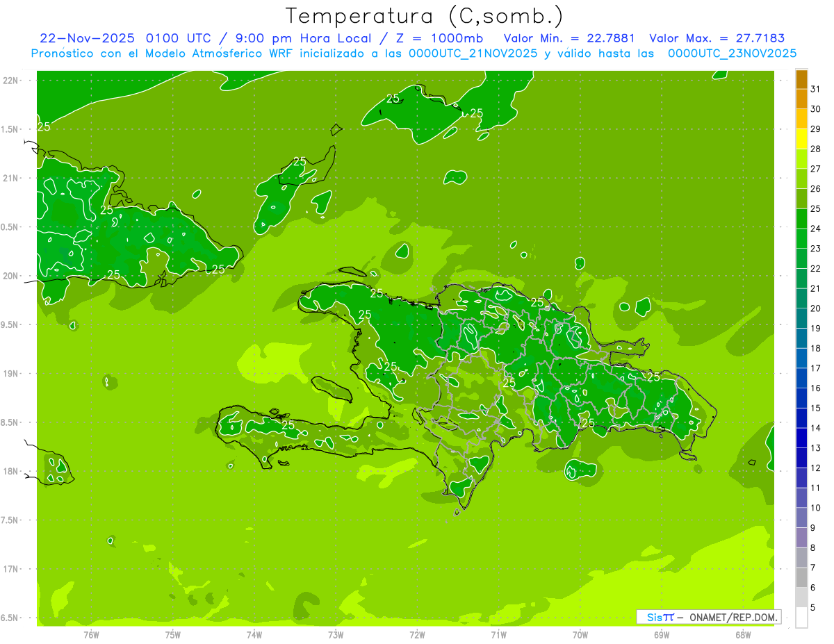The image size is (834, 644).
Task: Pick the legend color between 26 and 27
Action: (801, 179)
